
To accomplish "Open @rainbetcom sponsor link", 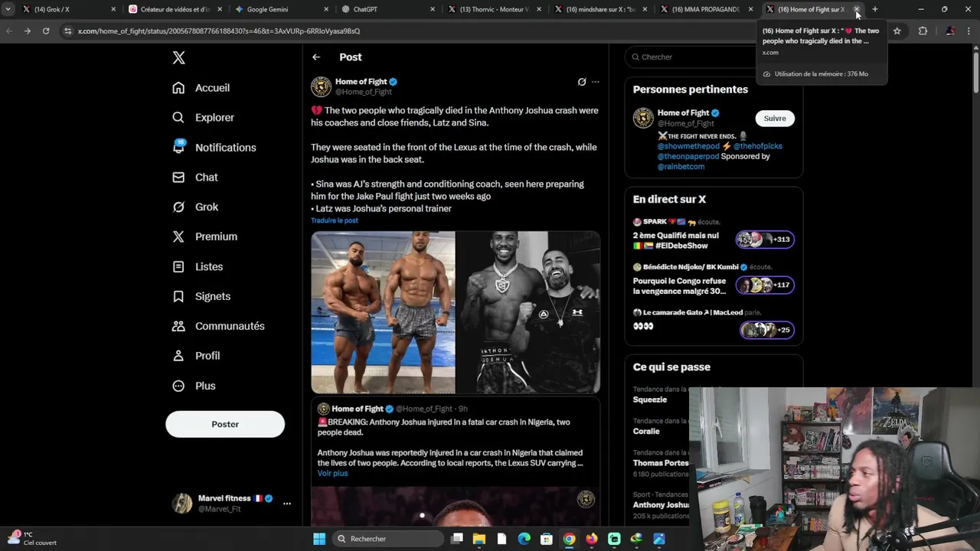I will click(681, 167).
